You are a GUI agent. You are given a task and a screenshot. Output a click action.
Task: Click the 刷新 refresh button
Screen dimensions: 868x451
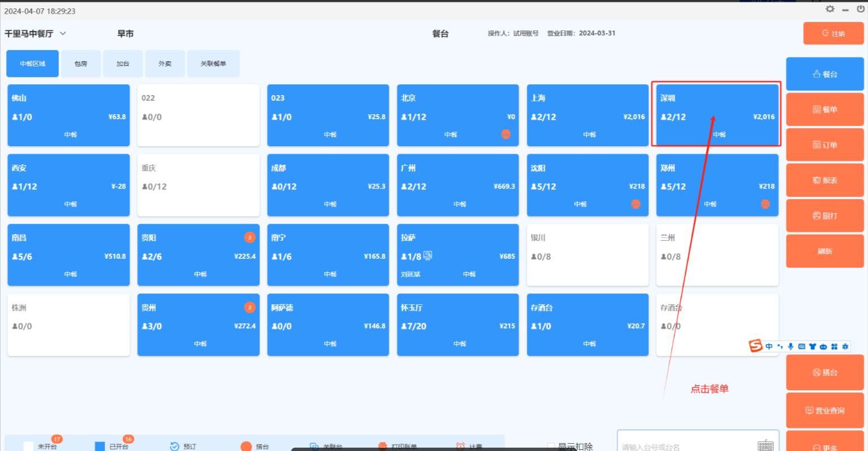coord(825,251)
